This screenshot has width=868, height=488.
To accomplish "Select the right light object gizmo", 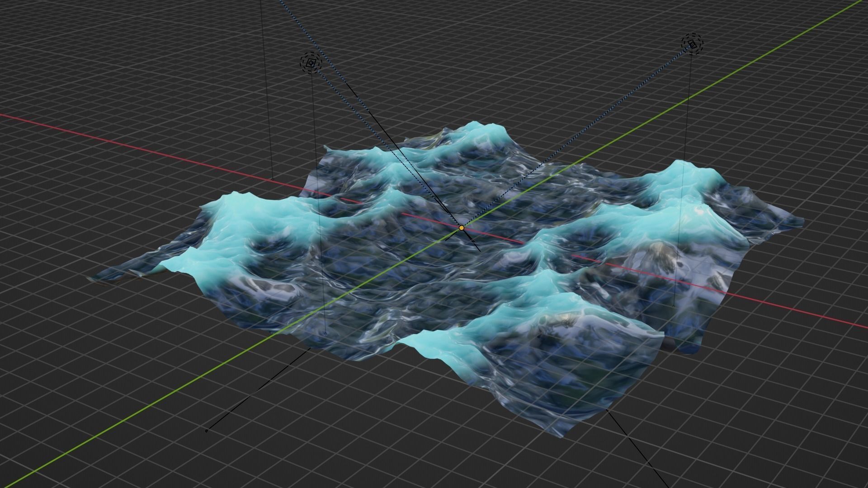I will point(693,44).
